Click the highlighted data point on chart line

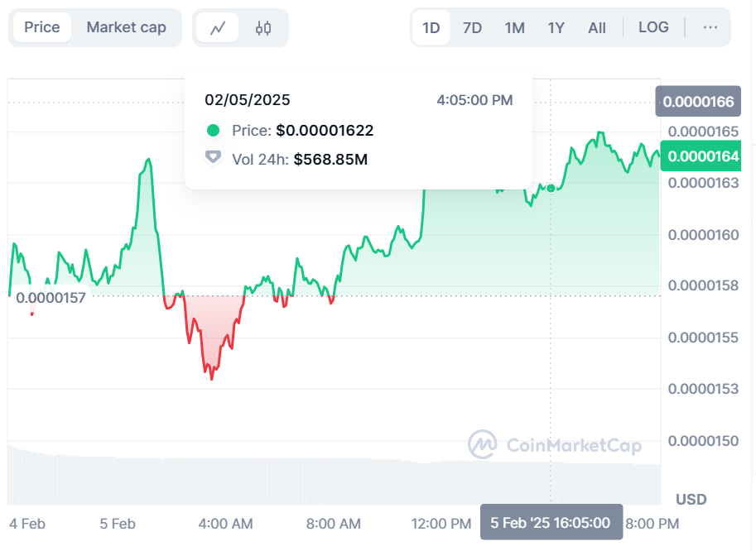(551, 189)
